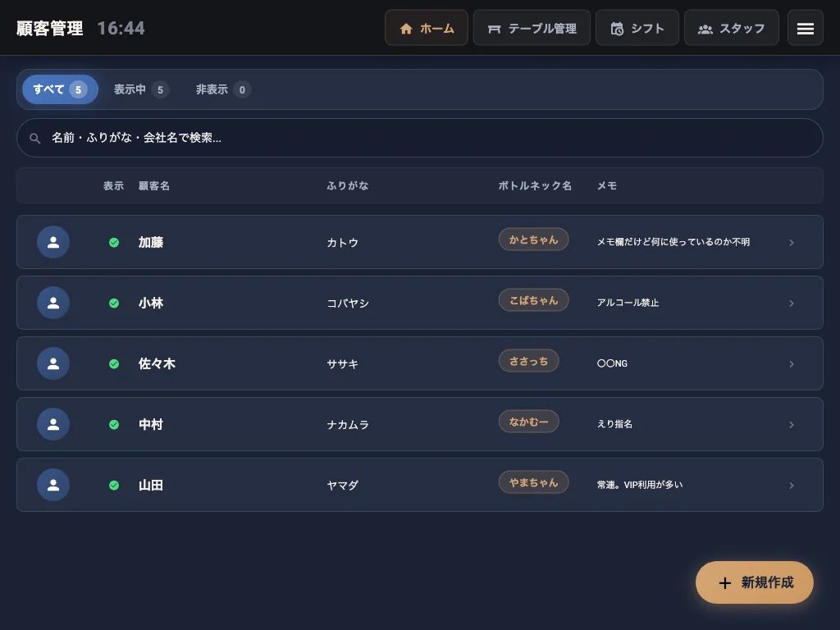The width and height of the screenshot is (840, 630).
Task: Open テーブル管理 from the top navigation
Action: 532,28
